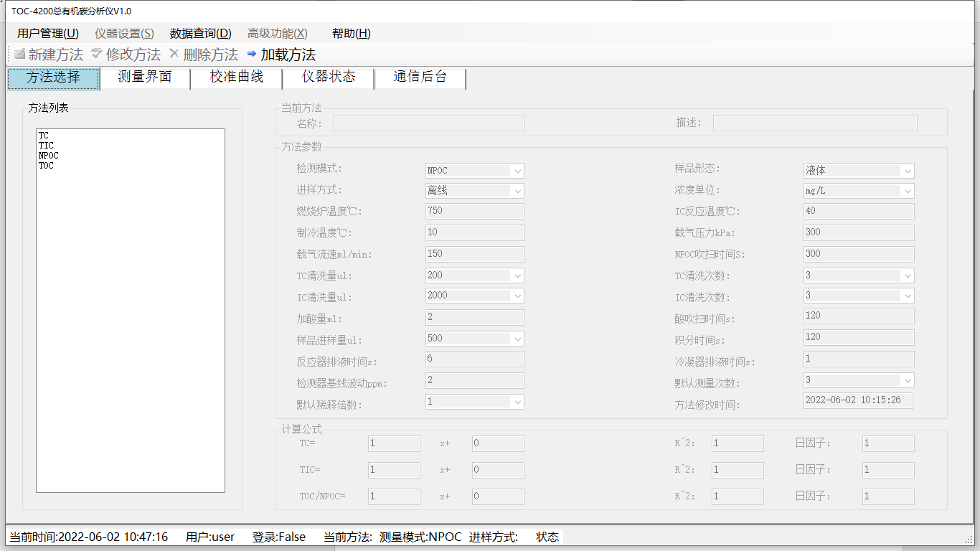Click the TOC/NPOC= slope coefficient field
This screenshot has width=980, height=551.
[x=394, y=496]
